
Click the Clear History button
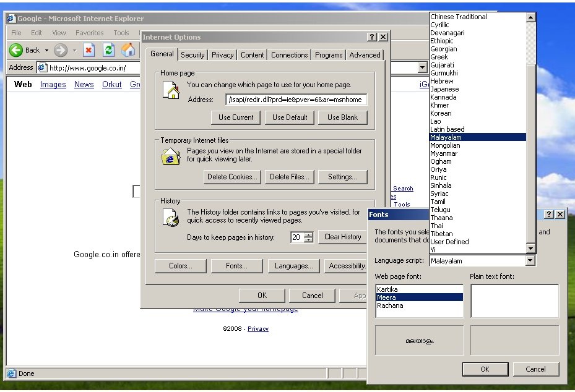[x=342, y=237]
